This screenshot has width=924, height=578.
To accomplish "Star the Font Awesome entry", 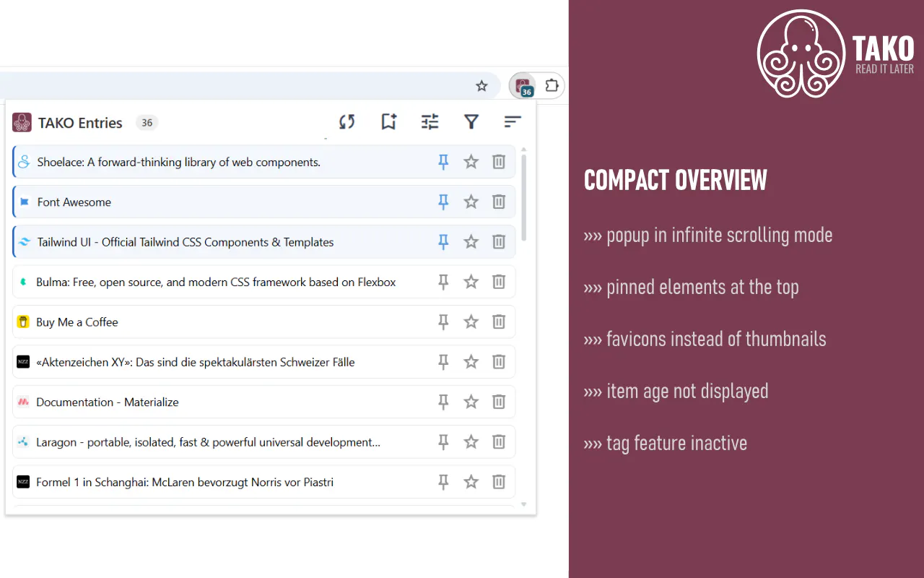I will [471, 202].
